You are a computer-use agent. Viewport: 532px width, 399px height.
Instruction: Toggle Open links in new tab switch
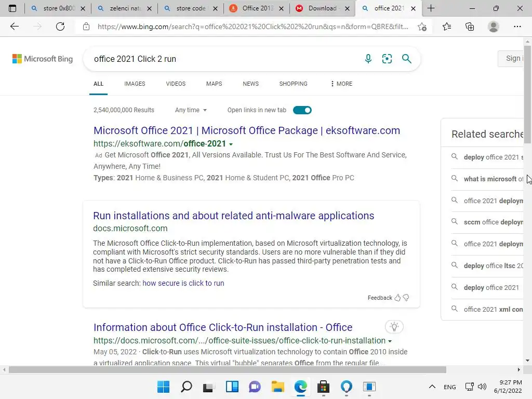(302, 110)
